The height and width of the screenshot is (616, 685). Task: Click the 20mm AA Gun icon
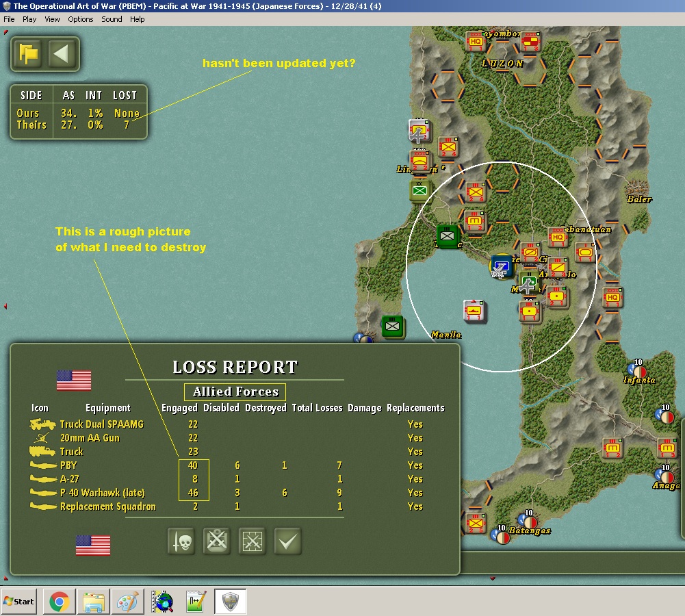42,438
